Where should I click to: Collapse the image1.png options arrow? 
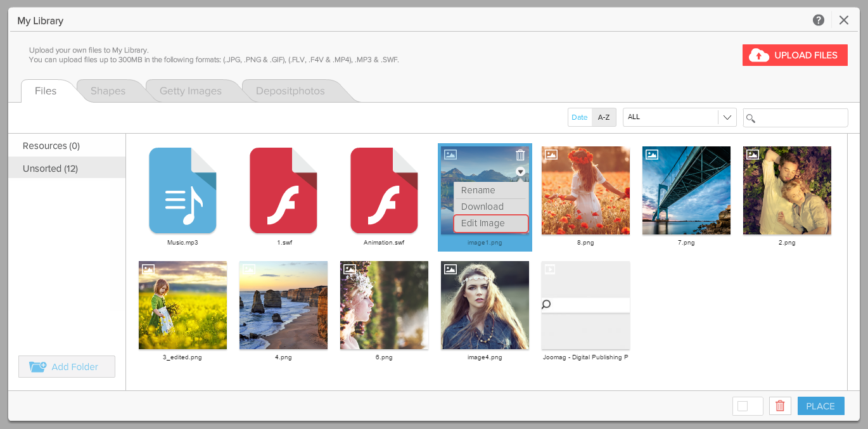[x=520, y=171]
